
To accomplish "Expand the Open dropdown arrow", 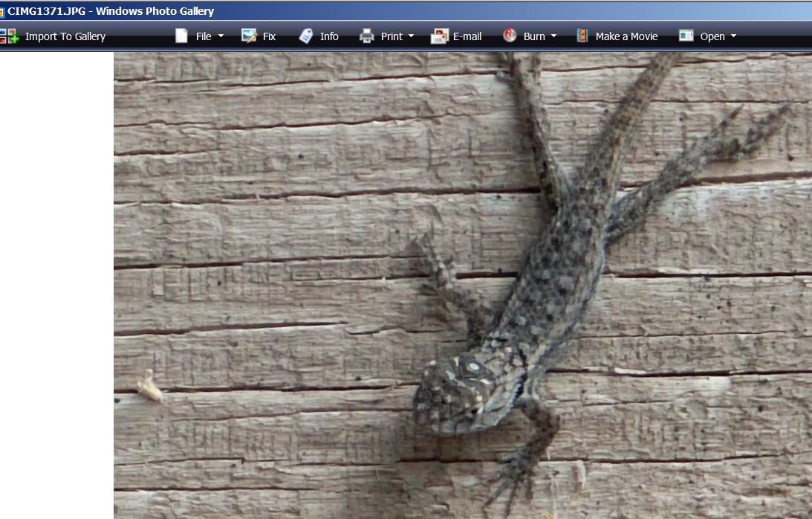I will pyautogui.click(x=733, y=36).
